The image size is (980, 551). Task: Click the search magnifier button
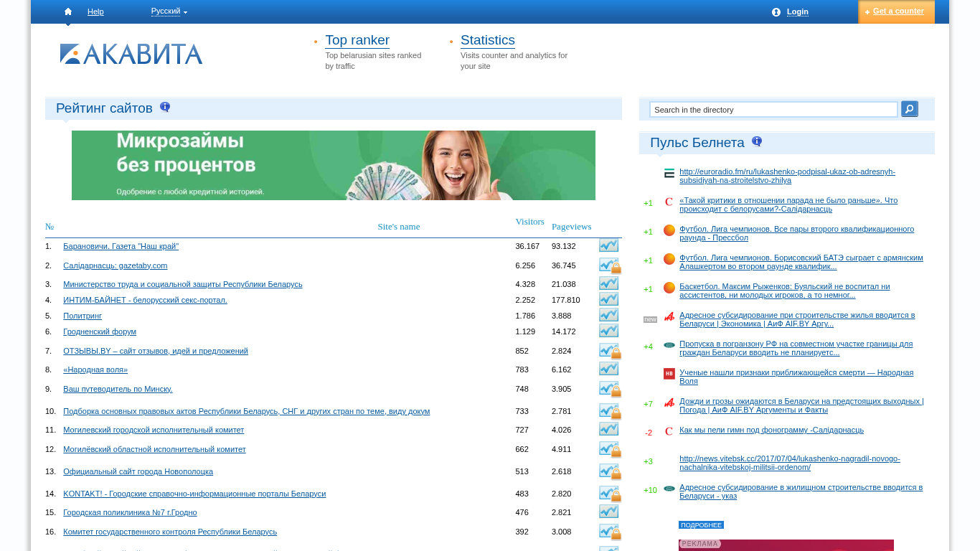click(x=909, y=109)
